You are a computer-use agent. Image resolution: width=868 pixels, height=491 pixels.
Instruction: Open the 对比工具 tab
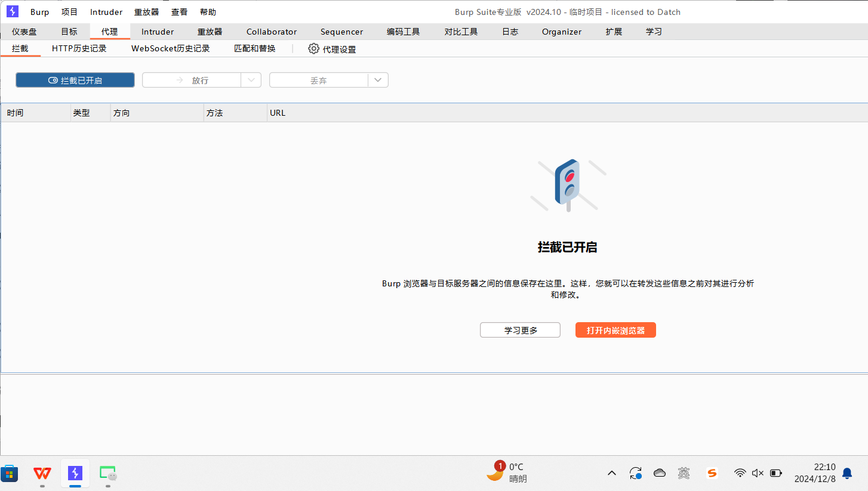coord(461,32)
